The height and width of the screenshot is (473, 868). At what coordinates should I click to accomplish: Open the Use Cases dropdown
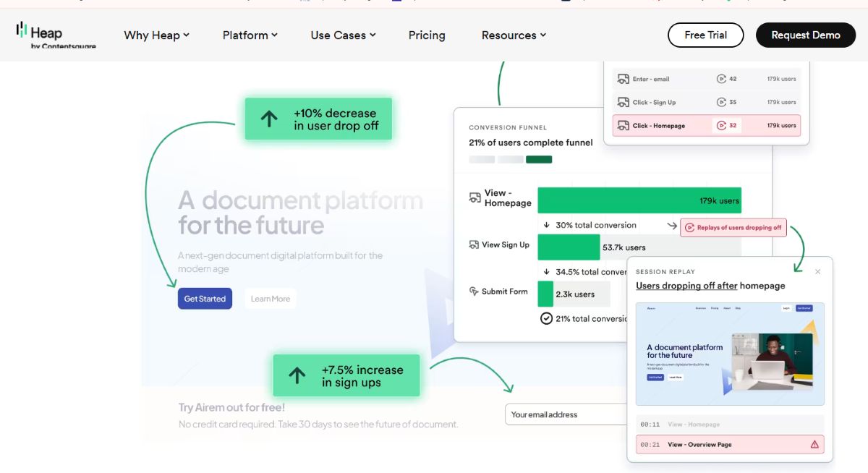pos(343,35)
